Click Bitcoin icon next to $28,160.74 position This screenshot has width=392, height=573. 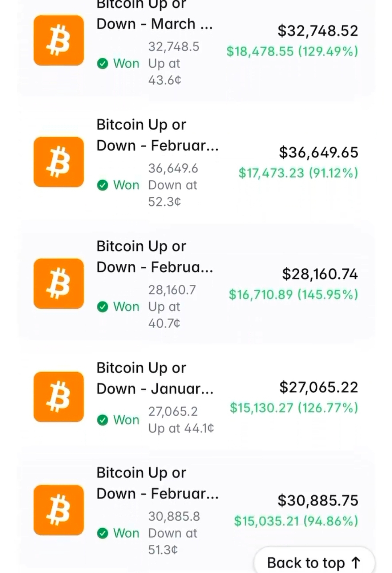click(58, 284)
